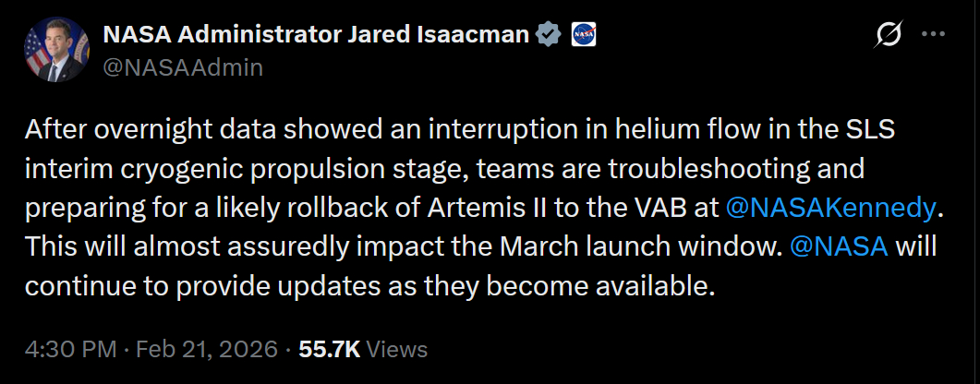Click the 4:30 PM timestamp
Image resolution: width=980 pixels, height=384 pixels.
pos(70,350)
